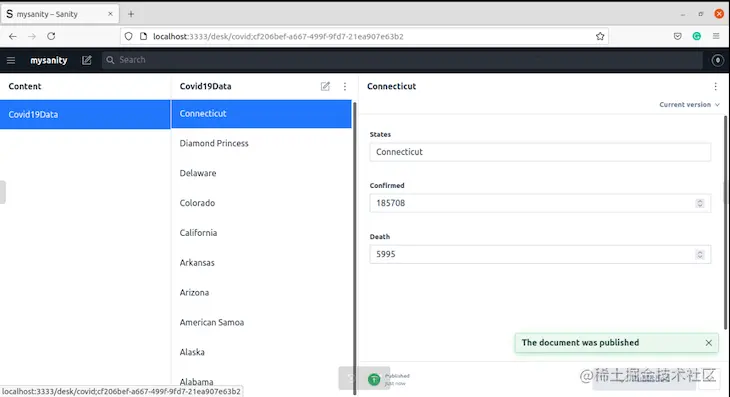This screenshot has width=730, height=397.
Task: Open the Diamond Princess document
Action: pyautogui.click(x=261, y=143)
